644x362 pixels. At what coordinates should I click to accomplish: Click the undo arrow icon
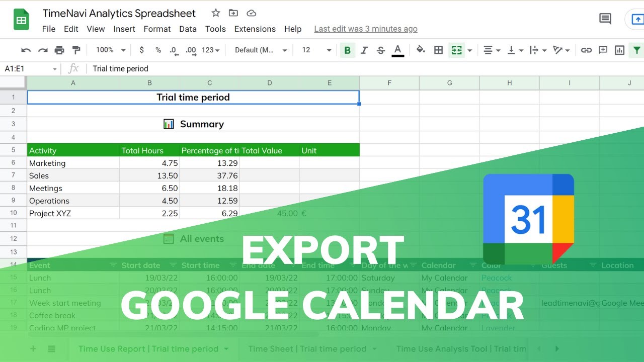[26, 50]
